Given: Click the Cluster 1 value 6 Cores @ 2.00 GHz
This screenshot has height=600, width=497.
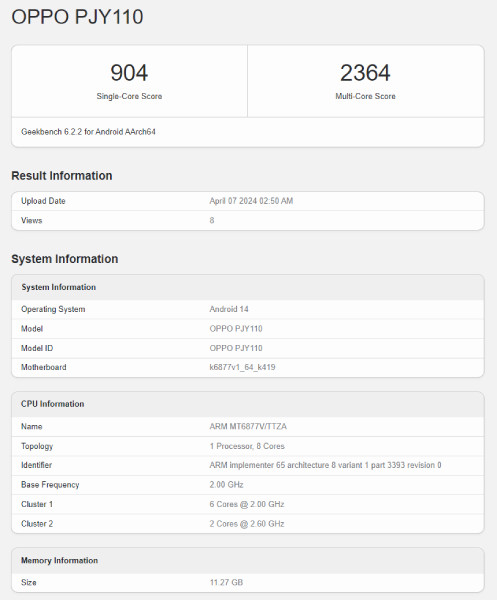Looking at the screenshot, I should (x=247, y=504).
